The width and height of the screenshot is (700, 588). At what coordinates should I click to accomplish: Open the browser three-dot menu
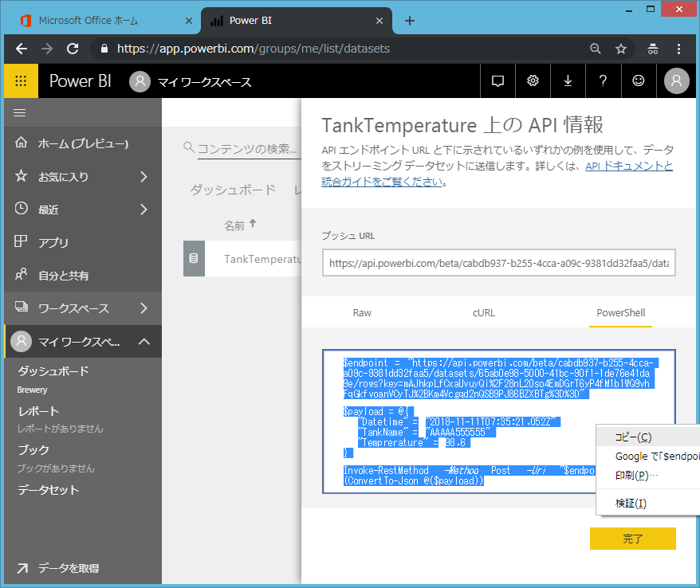(678, 49)
